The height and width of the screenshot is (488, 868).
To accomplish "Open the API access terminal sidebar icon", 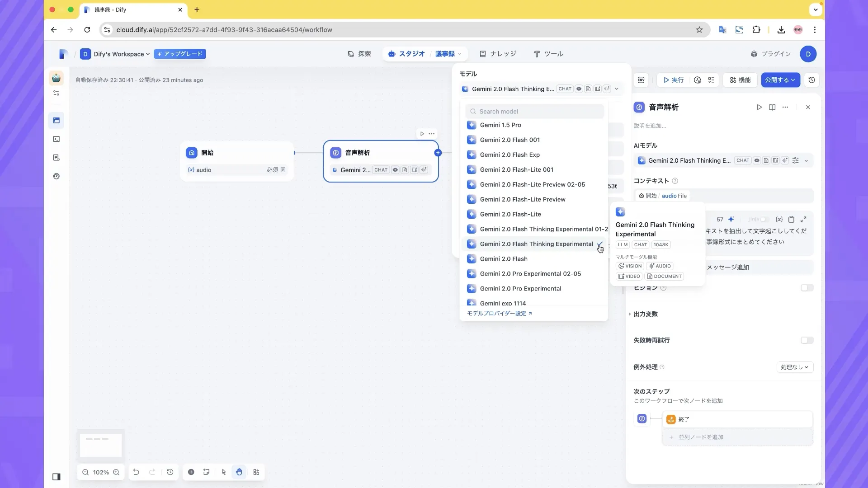I will click(56, 139).
